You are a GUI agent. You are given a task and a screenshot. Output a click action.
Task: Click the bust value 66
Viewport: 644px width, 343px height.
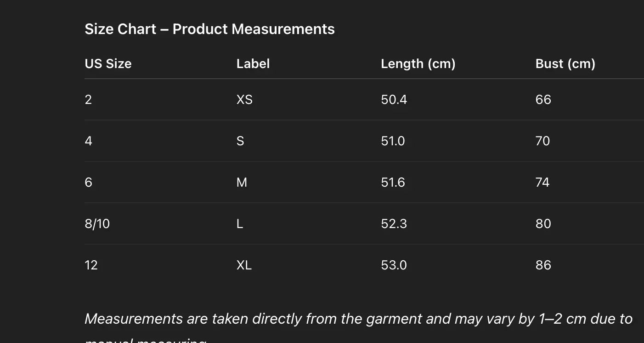point(543,100)
